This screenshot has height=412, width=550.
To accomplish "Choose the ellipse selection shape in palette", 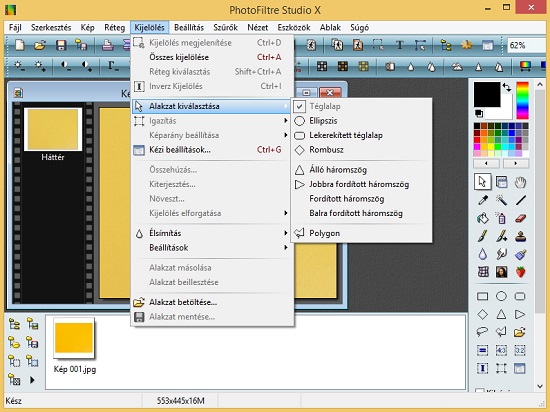I will (x=501, y=296).
